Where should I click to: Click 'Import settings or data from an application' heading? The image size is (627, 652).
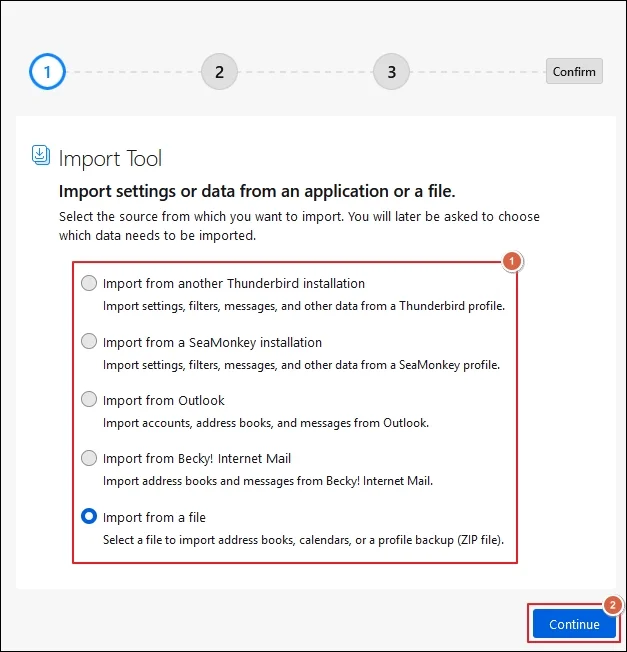point(257,191)
